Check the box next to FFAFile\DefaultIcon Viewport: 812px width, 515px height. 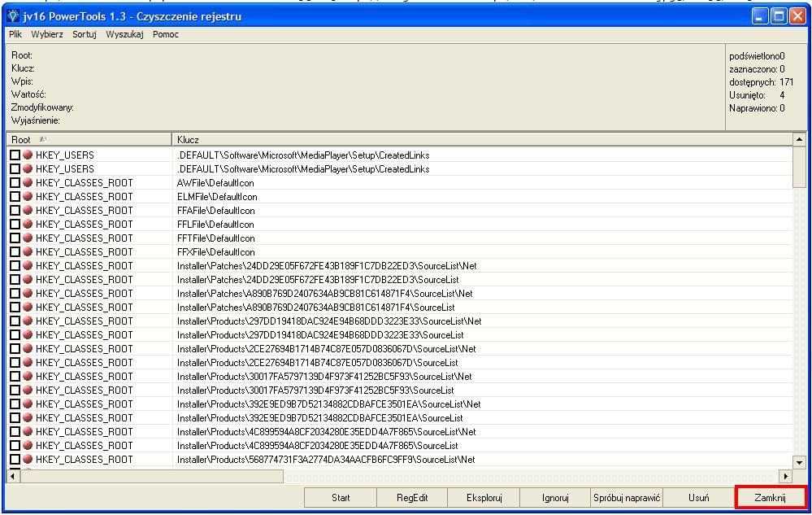tap(15, 211)
